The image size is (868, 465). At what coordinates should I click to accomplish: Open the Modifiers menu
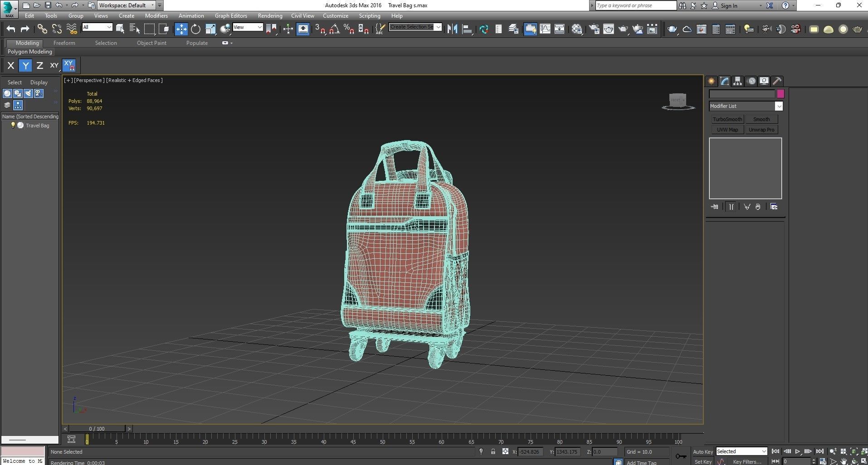click(x=156, y=16)
